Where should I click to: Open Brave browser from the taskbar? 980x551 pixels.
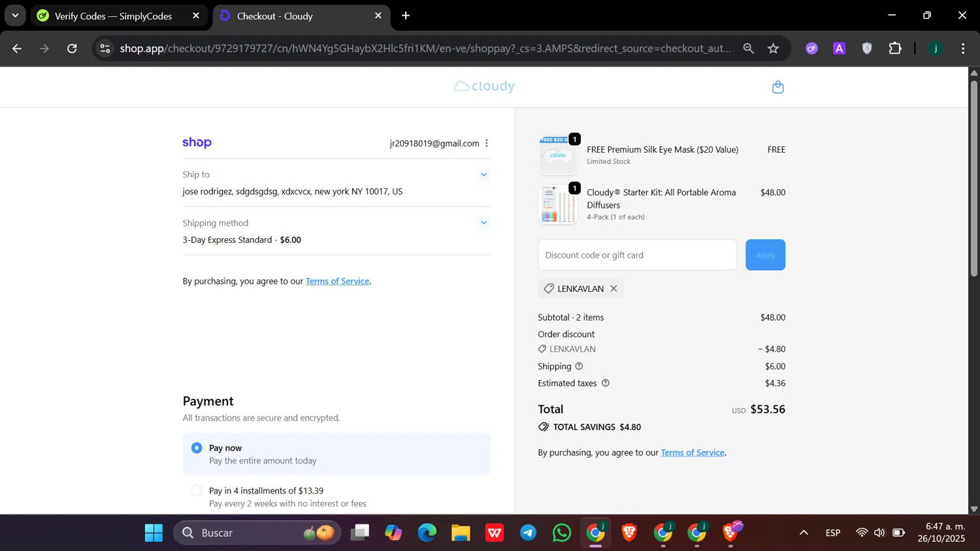[629, 533]
